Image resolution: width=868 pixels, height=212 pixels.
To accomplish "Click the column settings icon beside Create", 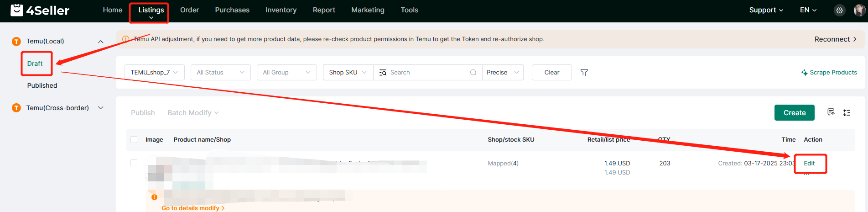I will pos(847,112).
